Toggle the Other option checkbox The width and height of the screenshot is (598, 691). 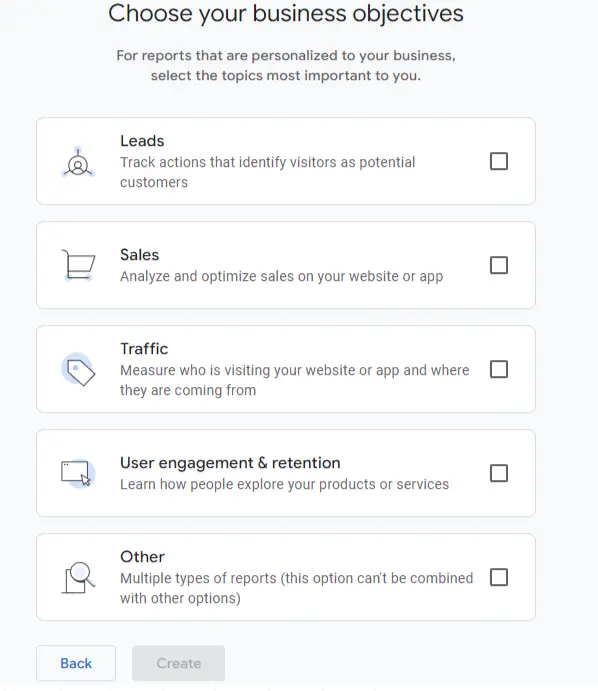499,577
